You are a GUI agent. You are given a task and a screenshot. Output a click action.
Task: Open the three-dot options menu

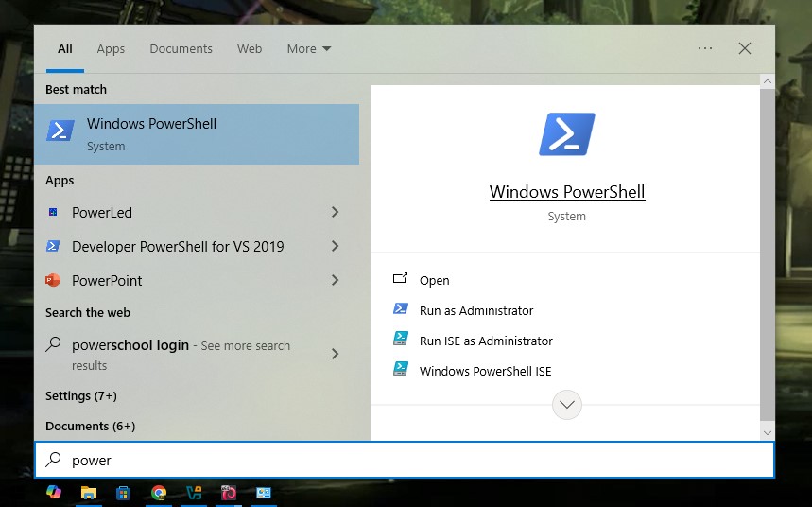coord(705,48)
